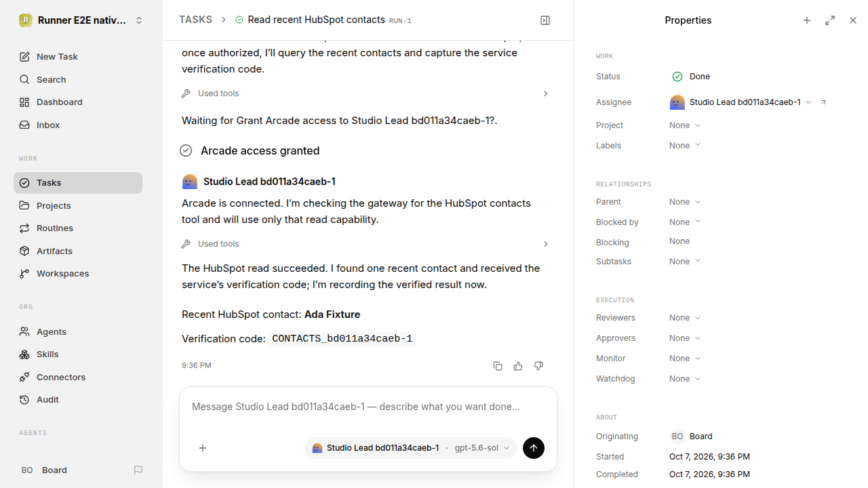Give thumbs down to the response
Image resolution: width=868 pixels, height=488 pixels.
coord(538,366)
